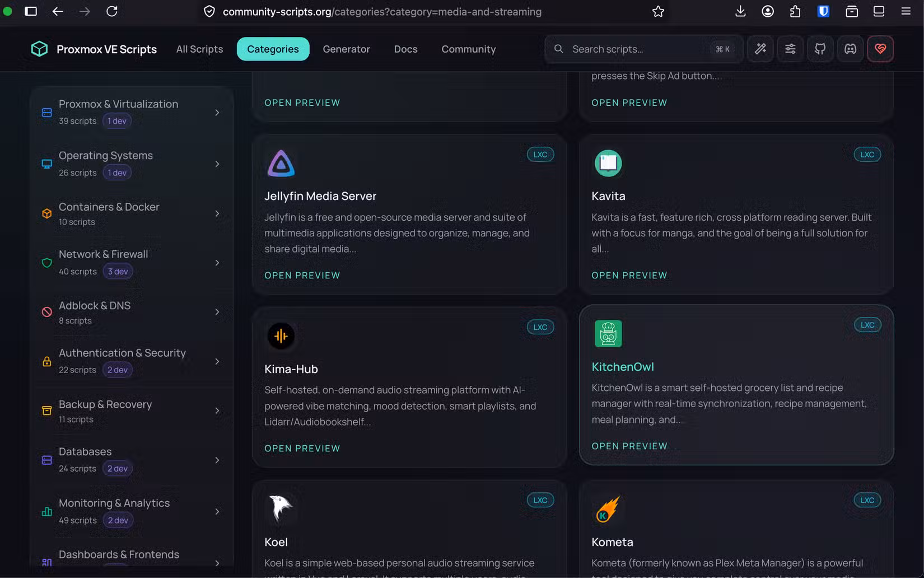Expand the Operating Systems category
This screenshot has width=924, height=578.
(217, 164)
